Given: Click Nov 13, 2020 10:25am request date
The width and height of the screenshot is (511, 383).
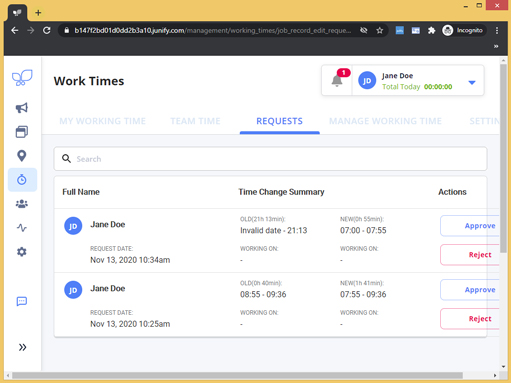Looking at the screenshot, I should coord(130,324).
